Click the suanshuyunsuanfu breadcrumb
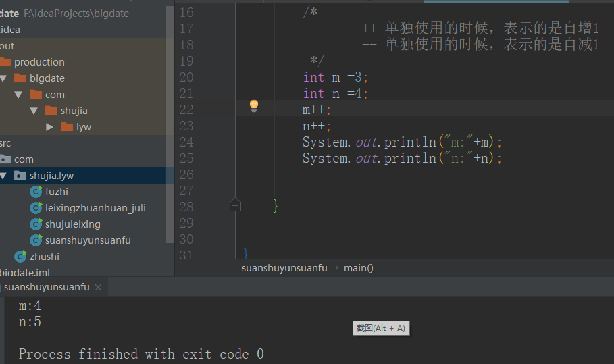The height and width of the screenshot is (364, 614). tap(284, 268)
